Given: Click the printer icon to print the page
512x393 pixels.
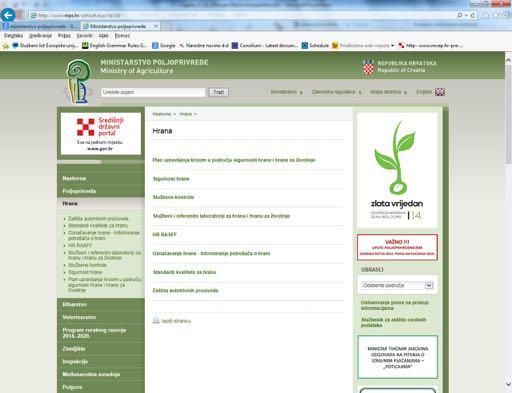Looking at the screenshot, I should pyautogui.click(x=156, y=321).
